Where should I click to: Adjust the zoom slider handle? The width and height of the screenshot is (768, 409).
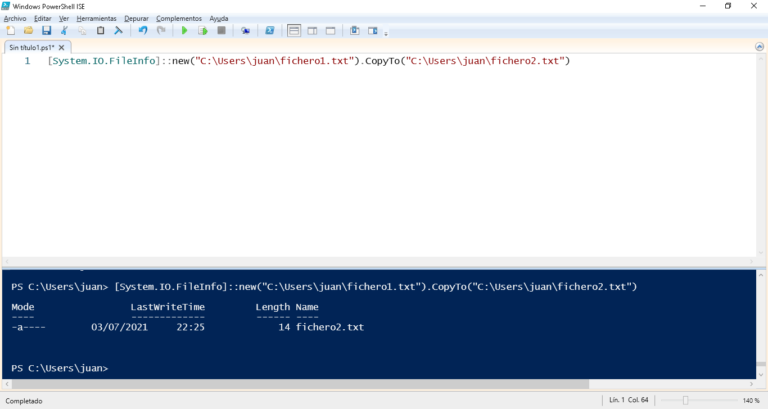click(x=685, y=401)
